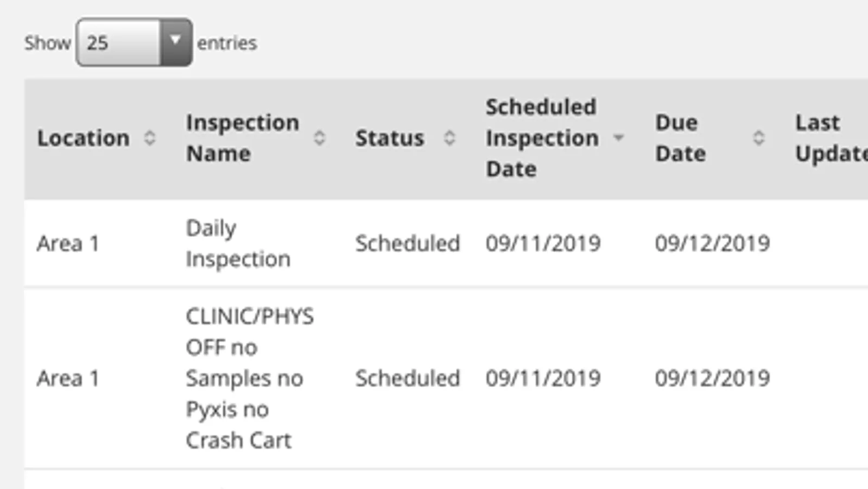868x489 pixels.
Task: Click Scheduled Inspection Date descending arrow
Action: (x=618, y=138)
